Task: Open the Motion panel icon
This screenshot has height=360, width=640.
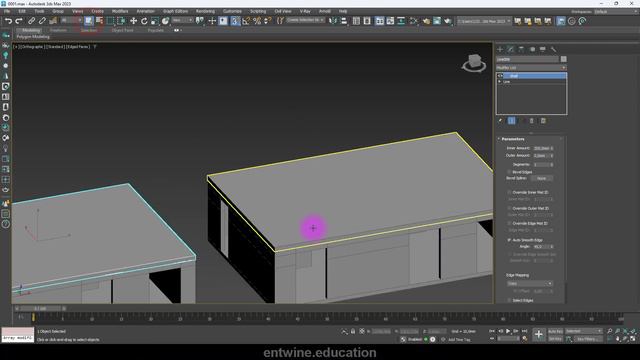Action: [x=532, y=49]
